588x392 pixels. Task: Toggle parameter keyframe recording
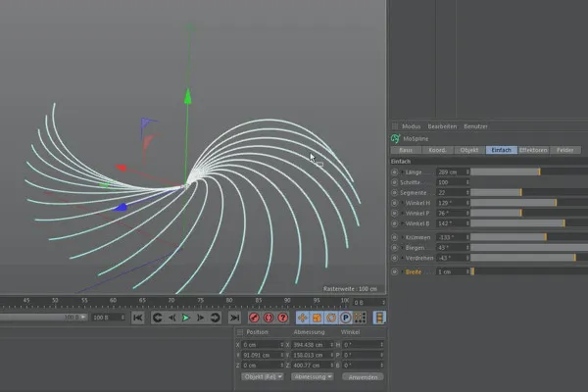(x=345, y=318)
